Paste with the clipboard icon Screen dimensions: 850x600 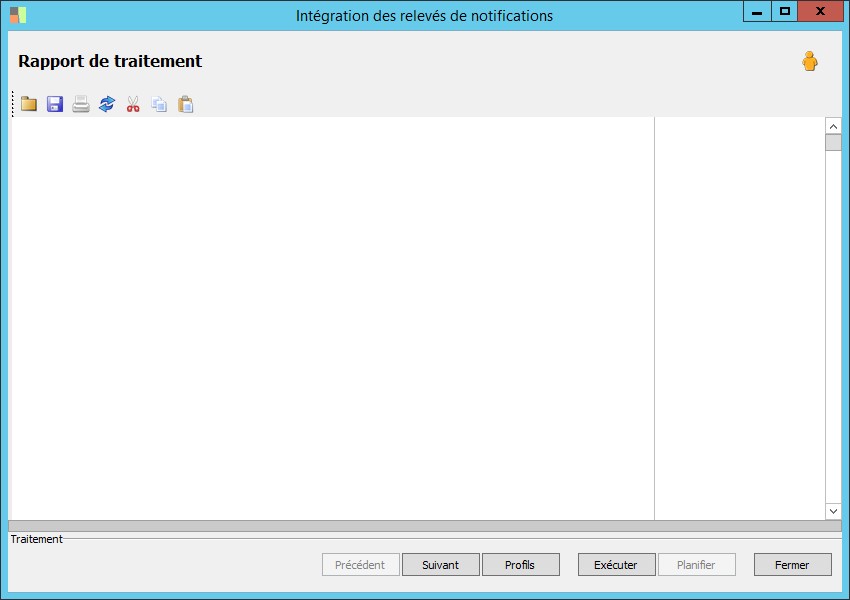pos(185,104)
